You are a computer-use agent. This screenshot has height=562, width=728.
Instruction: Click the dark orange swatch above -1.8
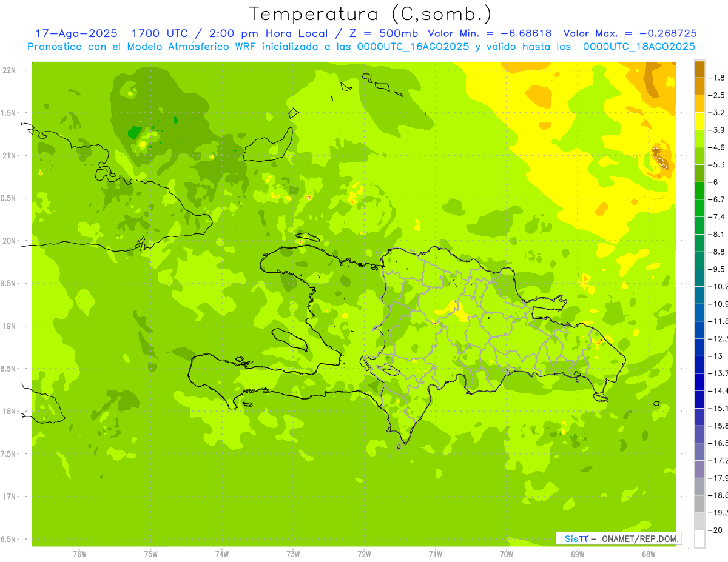(x=699, y=69)
